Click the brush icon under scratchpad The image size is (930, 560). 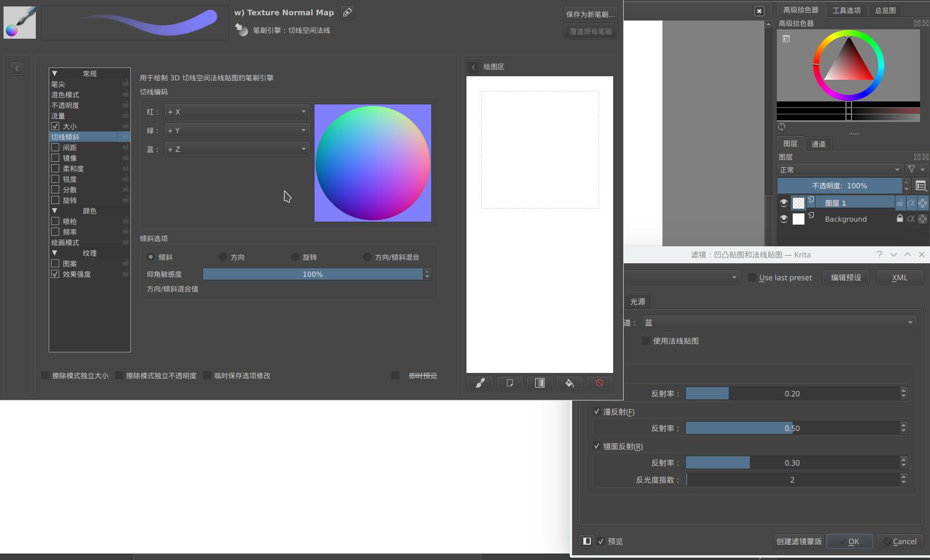480,383
